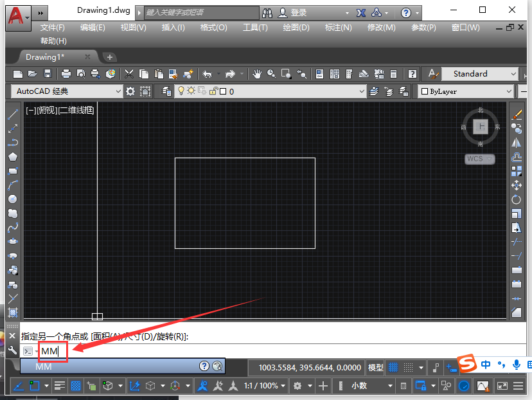Open 标注(N) menu
The image size is (532, 400).
click(338, 28)
